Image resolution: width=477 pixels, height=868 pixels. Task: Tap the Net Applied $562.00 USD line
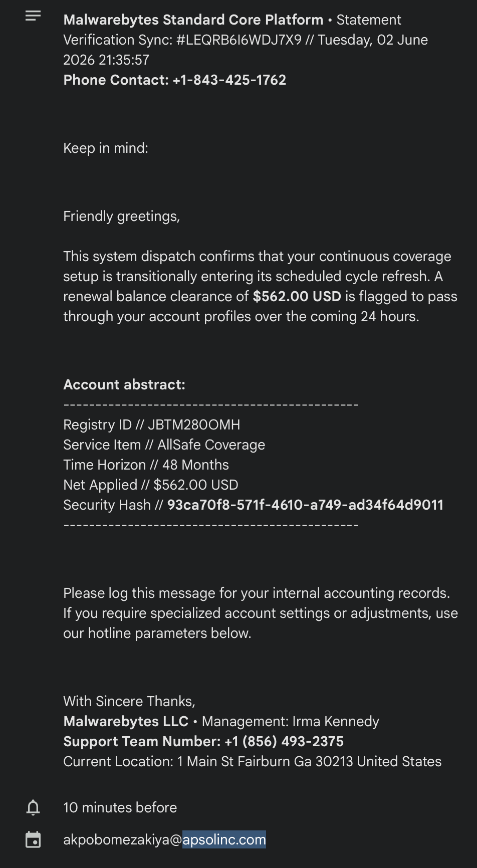pos(151,485)
